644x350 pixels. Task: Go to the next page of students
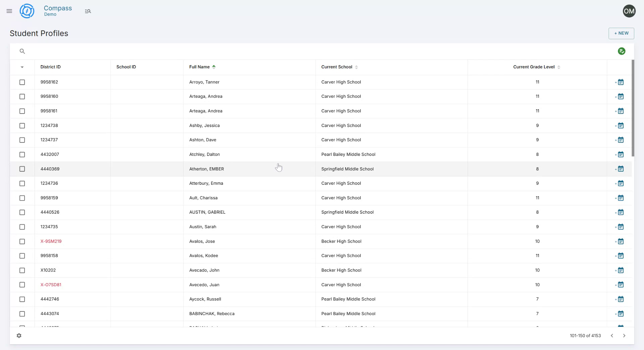624,336
